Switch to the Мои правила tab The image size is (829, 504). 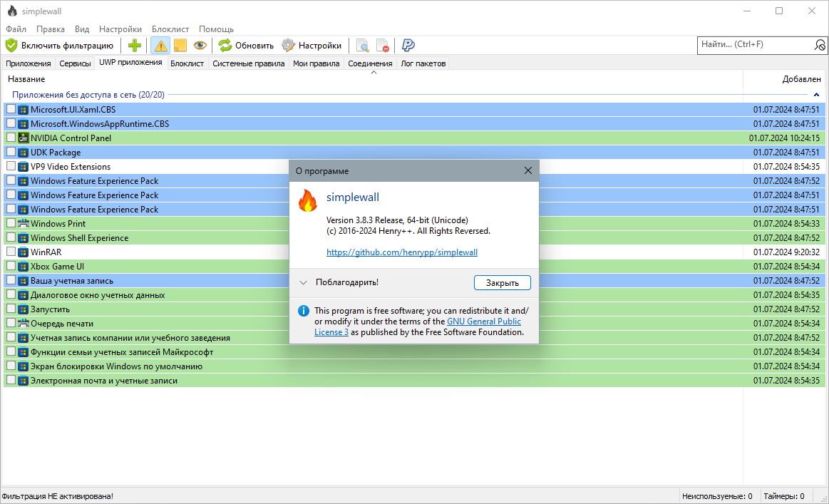point(316,63)
